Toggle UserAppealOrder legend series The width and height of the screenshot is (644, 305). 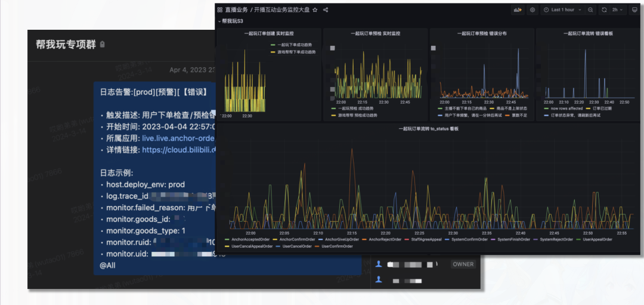[595, 239]
